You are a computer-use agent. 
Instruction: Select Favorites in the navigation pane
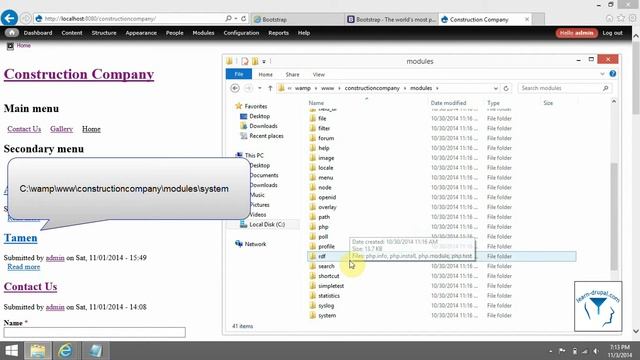point(256,106)
